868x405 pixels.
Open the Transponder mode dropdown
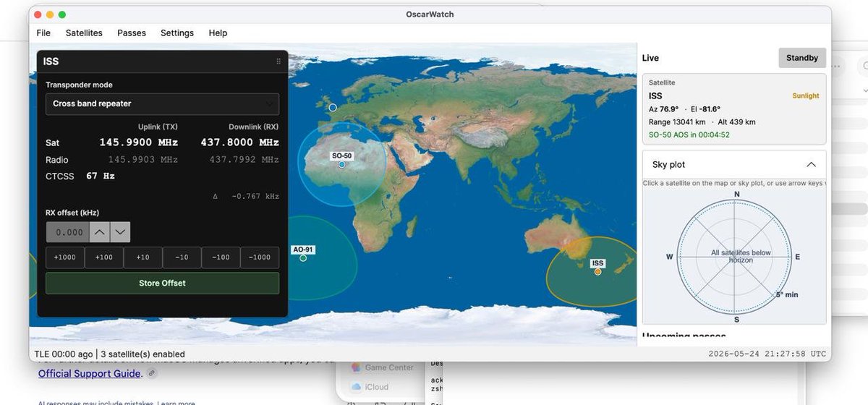pos(162,103)
